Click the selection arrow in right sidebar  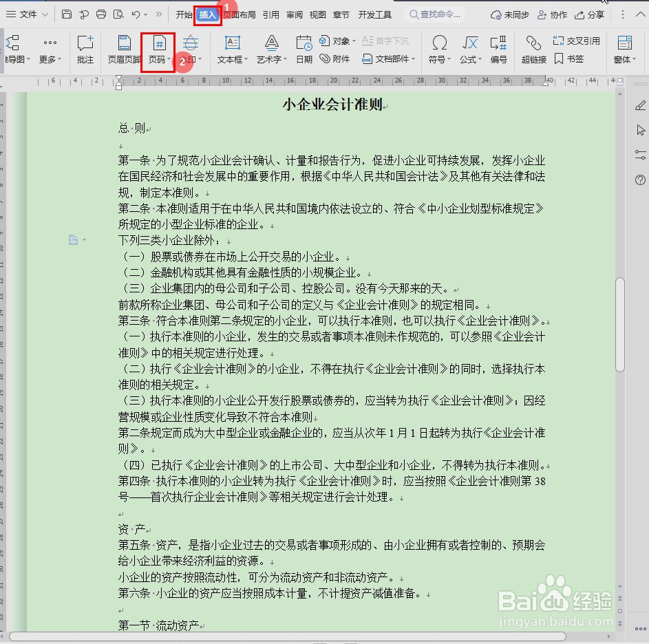(x=641, y=130)
